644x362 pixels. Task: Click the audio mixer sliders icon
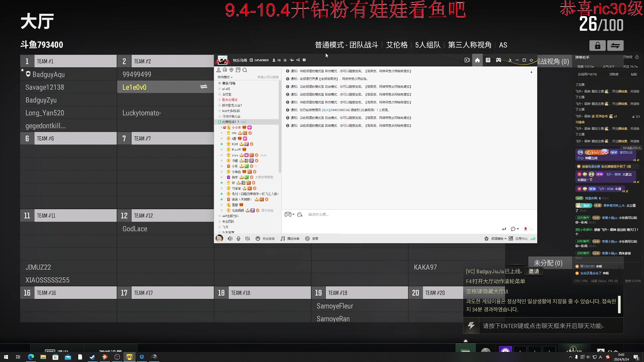tap(248, 239)
